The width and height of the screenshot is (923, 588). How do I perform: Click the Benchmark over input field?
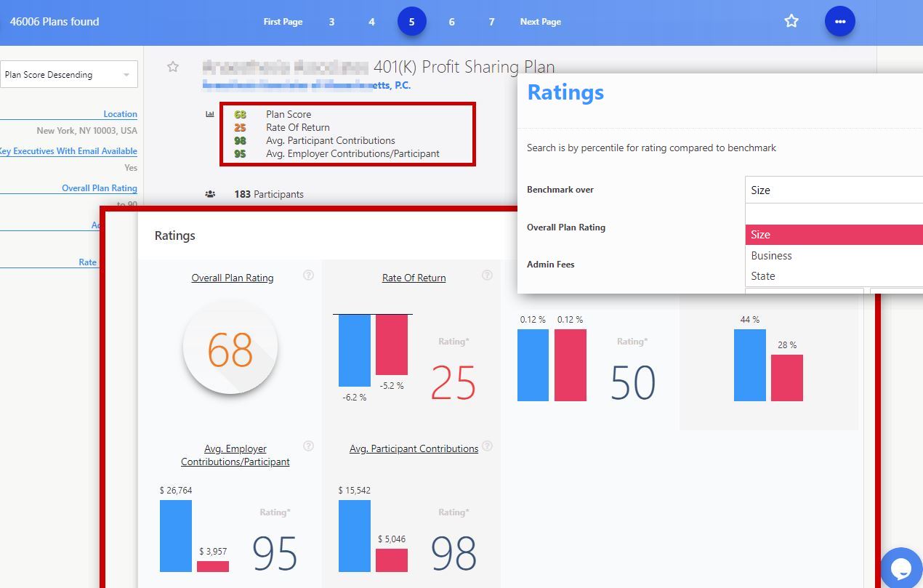click(x=833, y=190)
